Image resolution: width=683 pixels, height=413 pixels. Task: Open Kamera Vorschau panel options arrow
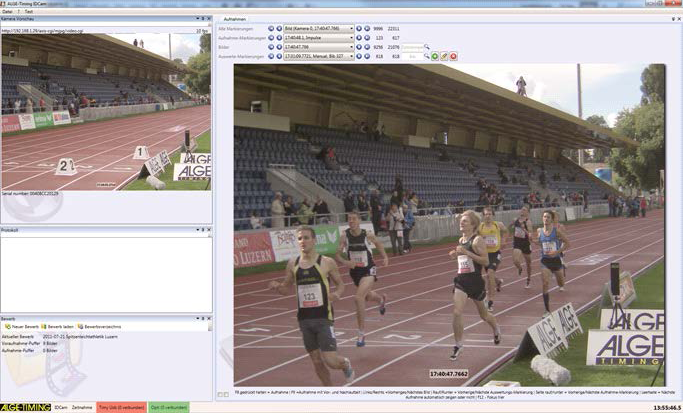click(197, 19)
